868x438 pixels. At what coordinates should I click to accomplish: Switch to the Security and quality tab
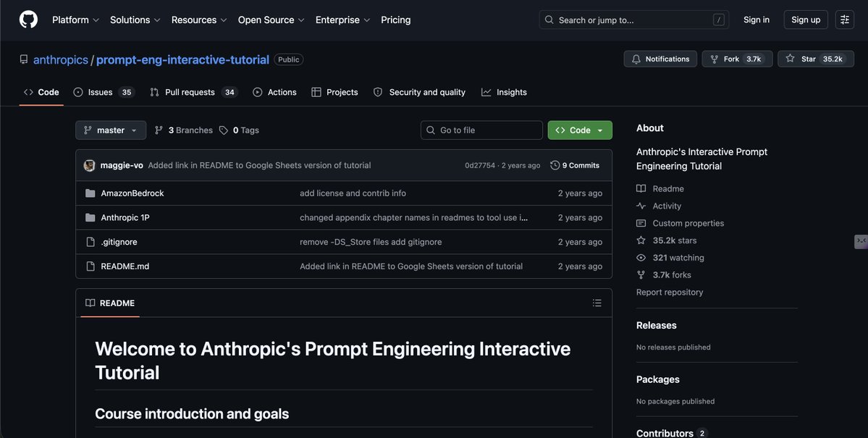(420, 93)
